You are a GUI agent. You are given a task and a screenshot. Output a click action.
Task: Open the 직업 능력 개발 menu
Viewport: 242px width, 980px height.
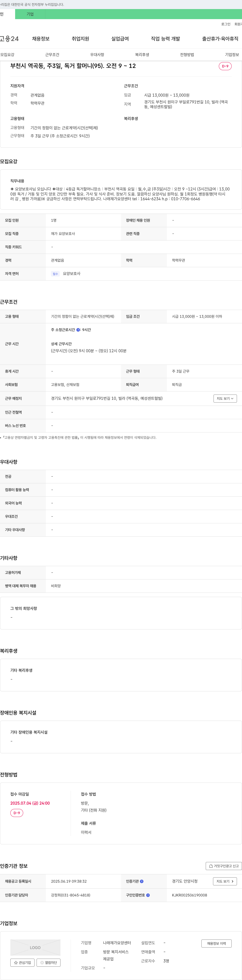[165, 39]
